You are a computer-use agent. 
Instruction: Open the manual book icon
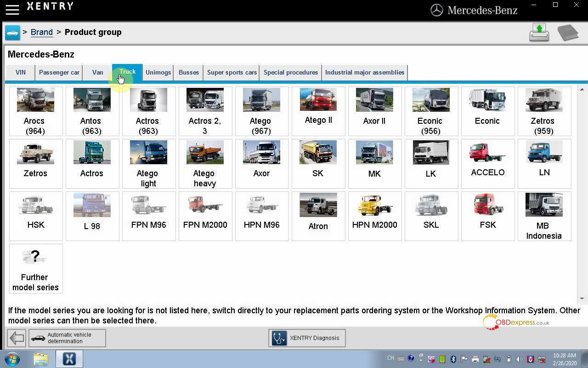click(568, 33)
